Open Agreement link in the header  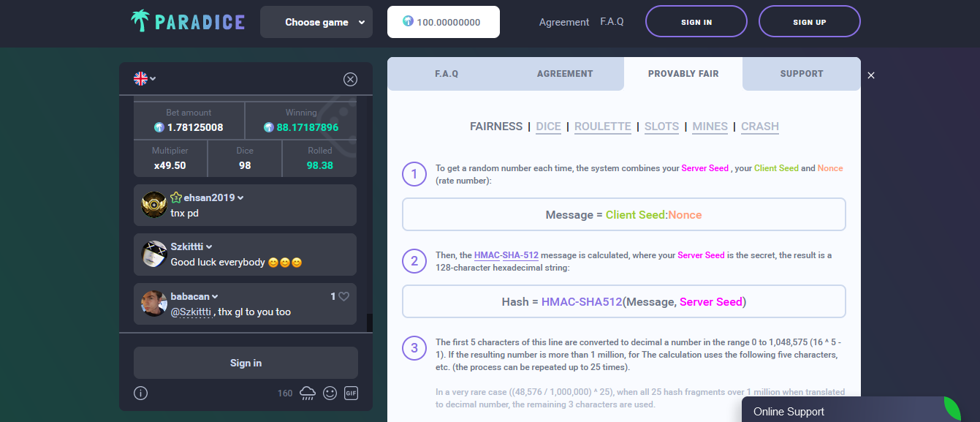pos(564,22)
